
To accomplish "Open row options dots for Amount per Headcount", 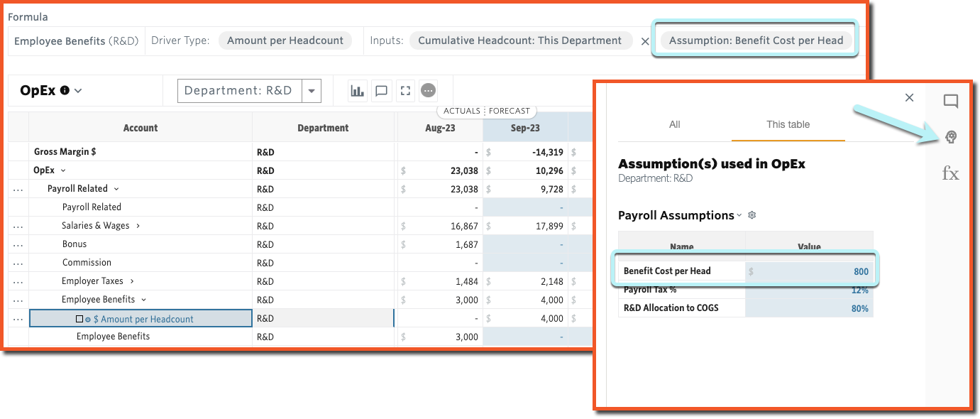I will pos(18,319).
